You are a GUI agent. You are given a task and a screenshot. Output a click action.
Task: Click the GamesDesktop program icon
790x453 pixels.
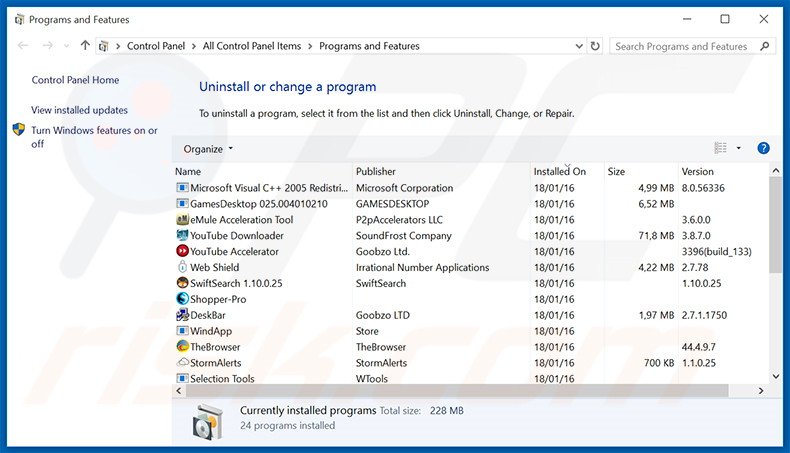[x=182, y=204]
